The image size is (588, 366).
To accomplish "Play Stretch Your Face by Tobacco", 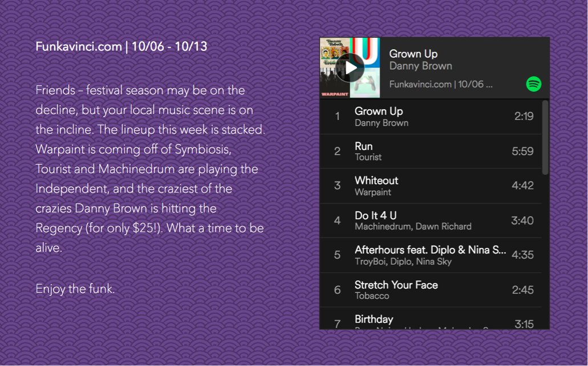I will point(431,290).
